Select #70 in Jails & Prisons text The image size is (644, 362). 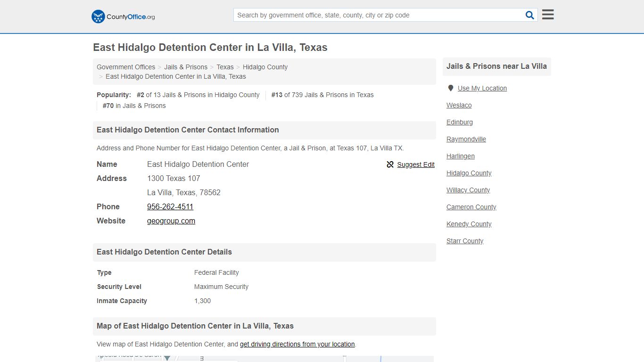tap(134, 106)
